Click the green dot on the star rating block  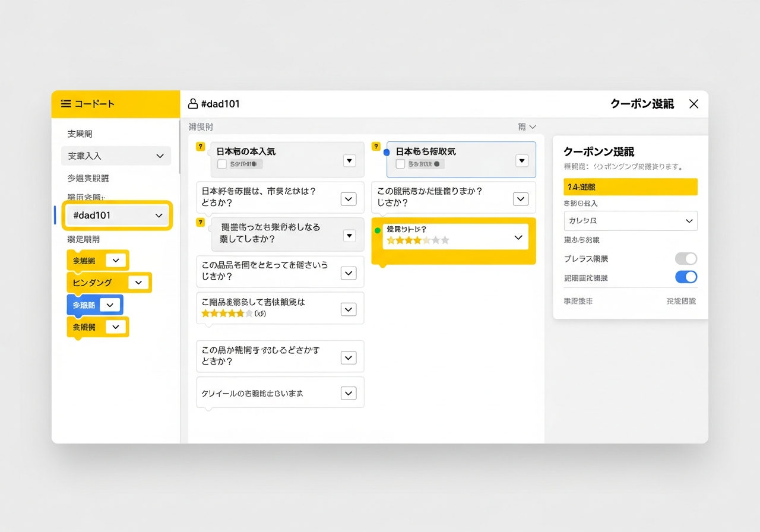[378, 230]
